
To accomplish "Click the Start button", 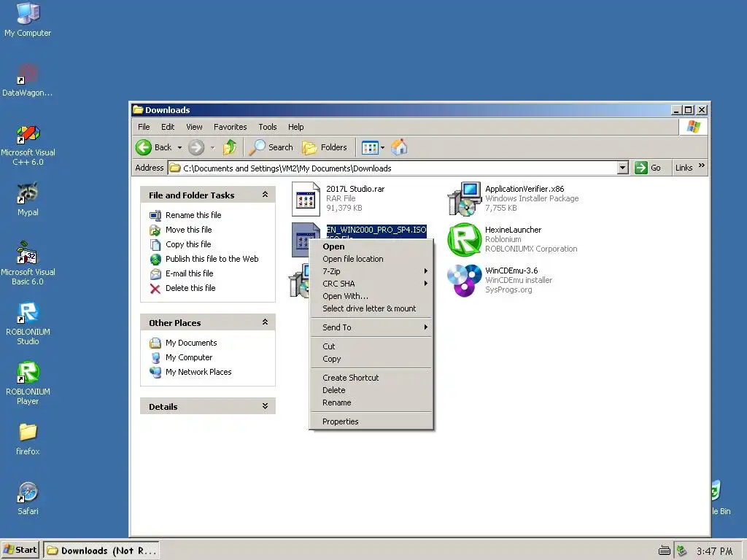I will point(20,551).
